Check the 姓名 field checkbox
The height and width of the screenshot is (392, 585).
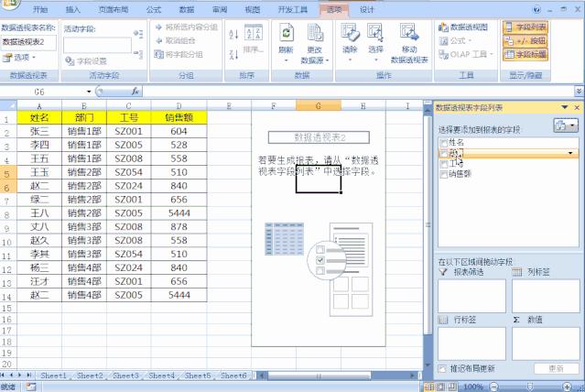tap(444, 143)
